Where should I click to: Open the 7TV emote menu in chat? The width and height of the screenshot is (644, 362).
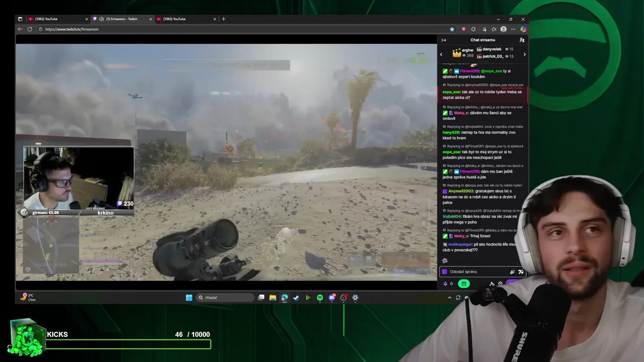521,272
